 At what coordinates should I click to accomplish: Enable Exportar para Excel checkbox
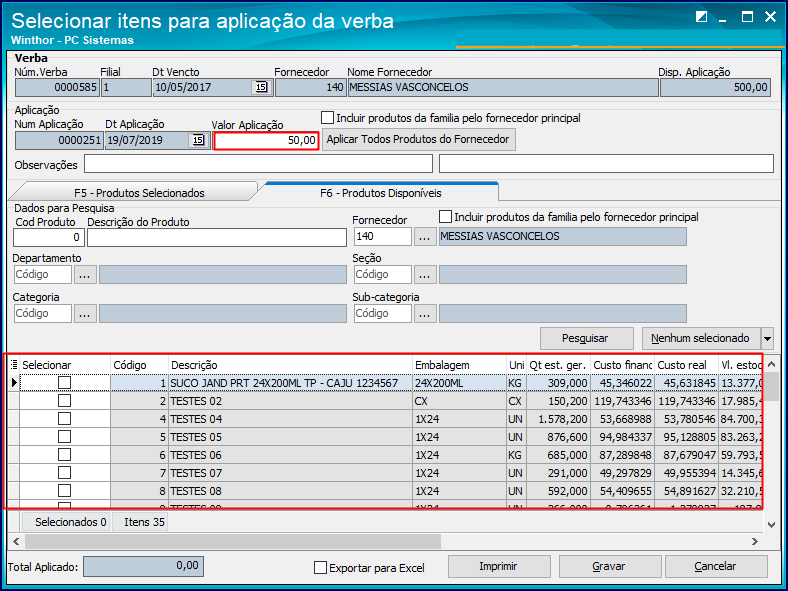click(x=320, y=567)
